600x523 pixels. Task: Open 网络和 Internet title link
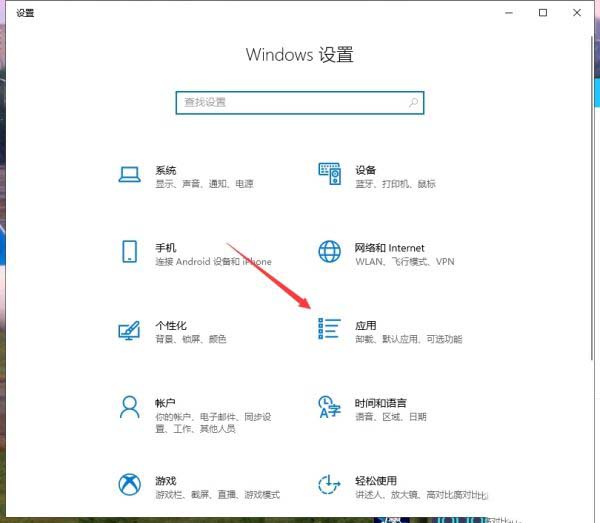coord(390,248)
